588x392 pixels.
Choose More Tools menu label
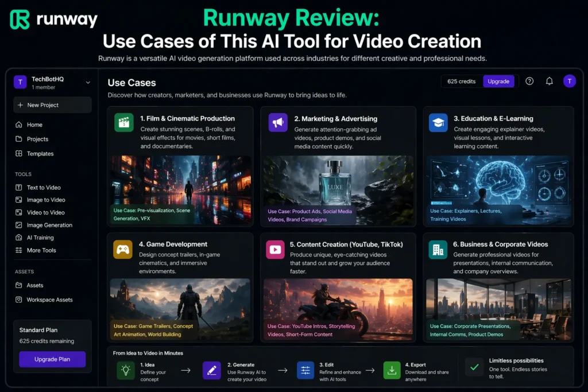pyautogui.click(x=41, y=250)
